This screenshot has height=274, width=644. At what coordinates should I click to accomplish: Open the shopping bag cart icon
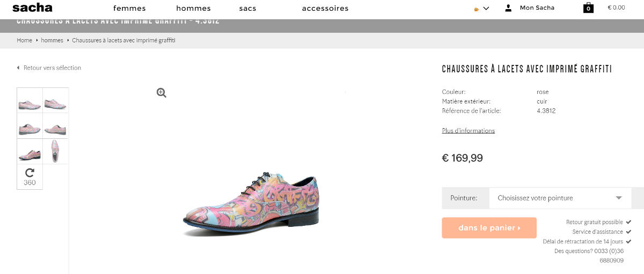[588, 8]
